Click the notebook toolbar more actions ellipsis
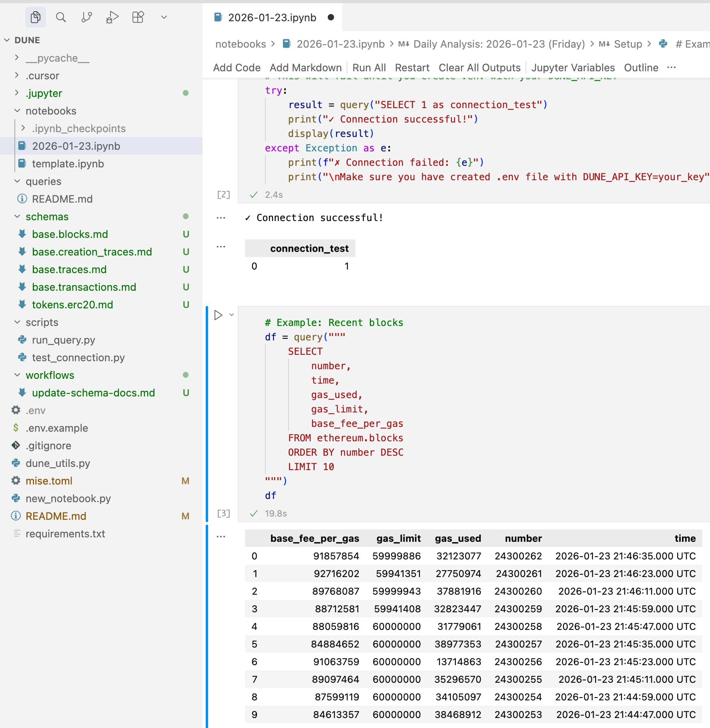Viewport: 710px width, 728px height. (x=672, y=68)
